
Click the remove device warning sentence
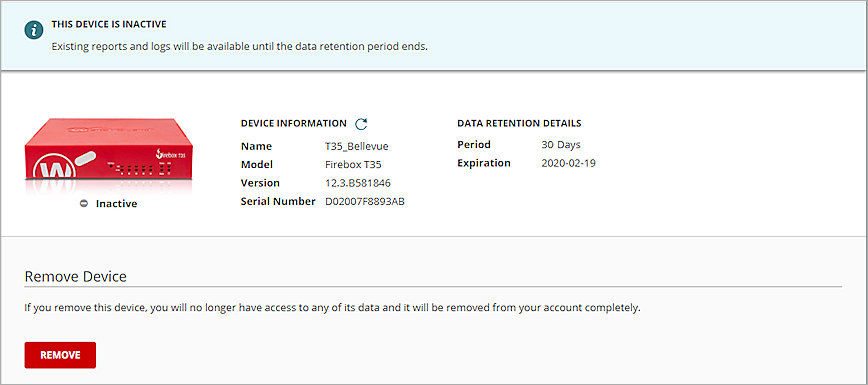332,307
